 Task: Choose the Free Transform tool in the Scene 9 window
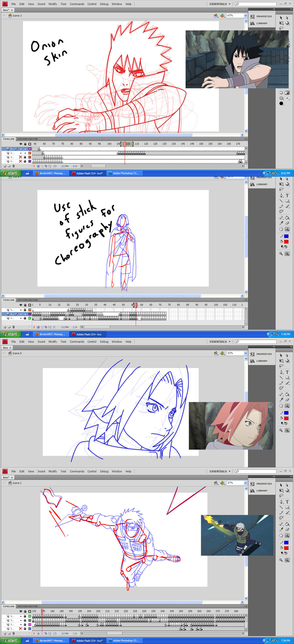coord(281,361)
